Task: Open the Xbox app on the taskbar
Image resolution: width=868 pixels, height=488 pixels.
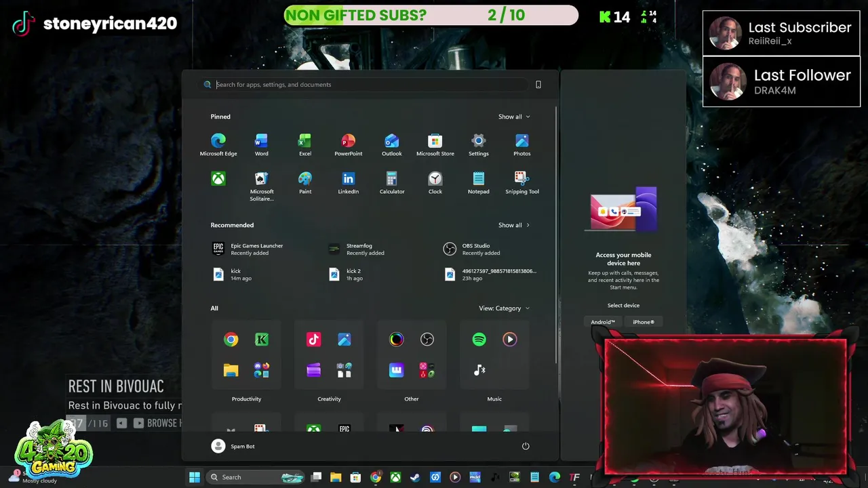Action: tap(395, 477)
